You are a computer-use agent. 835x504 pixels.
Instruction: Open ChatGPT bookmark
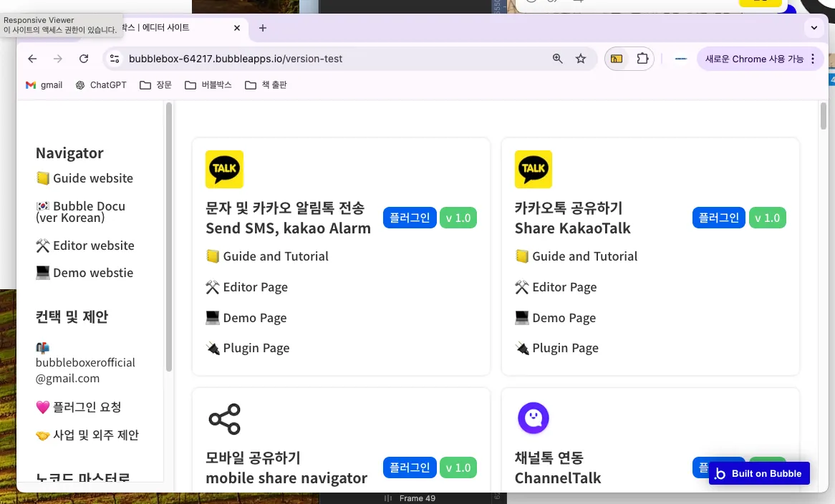pyautogui.click(x=101, y=84)
